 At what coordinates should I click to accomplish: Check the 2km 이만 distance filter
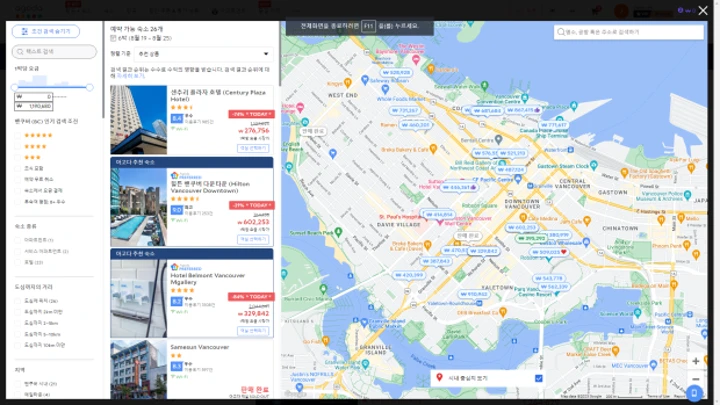(17, 312)
